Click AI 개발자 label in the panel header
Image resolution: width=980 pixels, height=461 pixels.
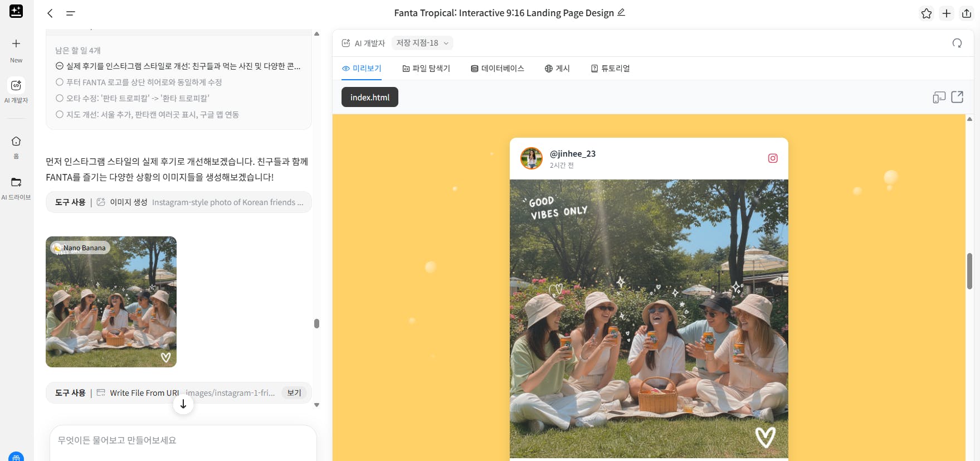coord(369,43)
